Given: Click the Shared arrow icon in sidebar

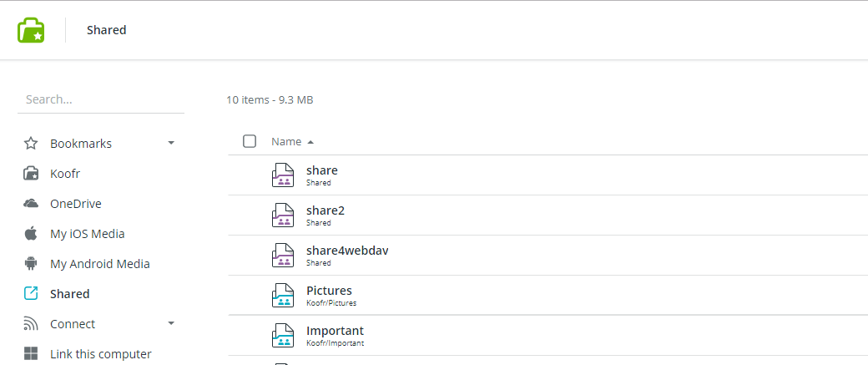Looking at the screenshot, I should (31, 294).
